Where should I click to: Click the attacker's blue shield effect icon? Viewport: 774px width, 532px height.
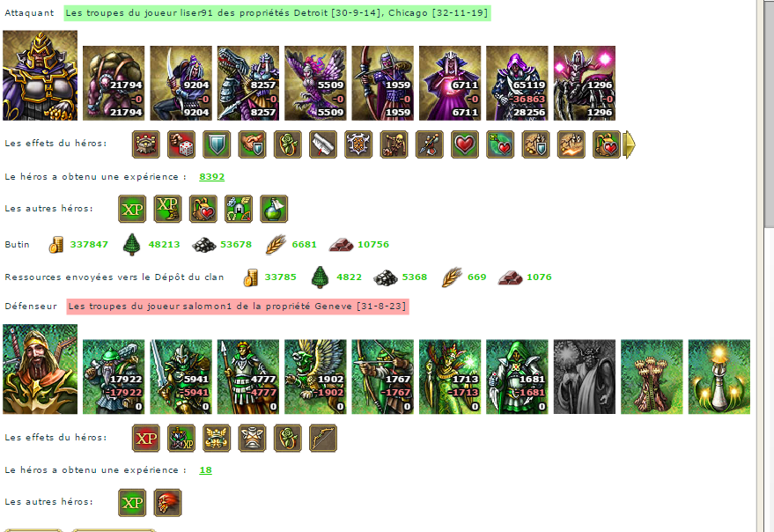217,144
